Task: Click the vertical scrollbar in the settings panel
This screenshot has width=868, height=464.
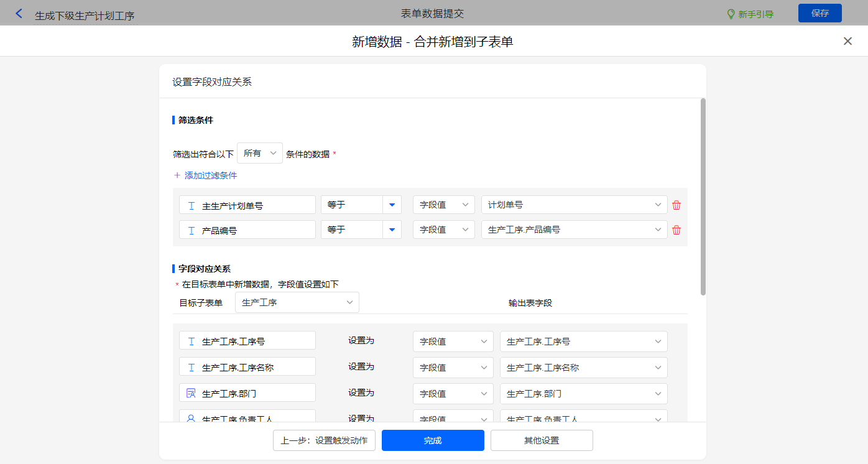Action: point(703,197)
